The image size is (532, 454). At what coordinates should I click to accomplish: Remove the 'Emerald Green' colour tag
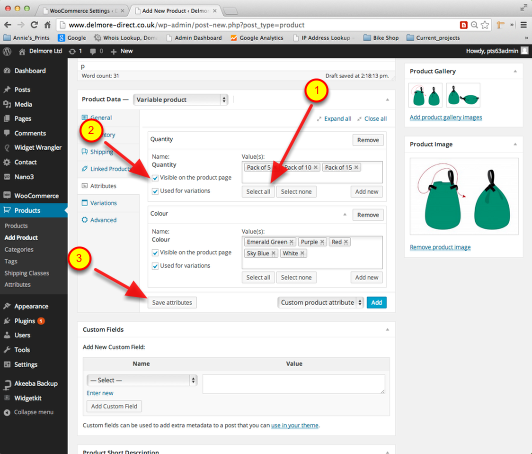point(291,242)
